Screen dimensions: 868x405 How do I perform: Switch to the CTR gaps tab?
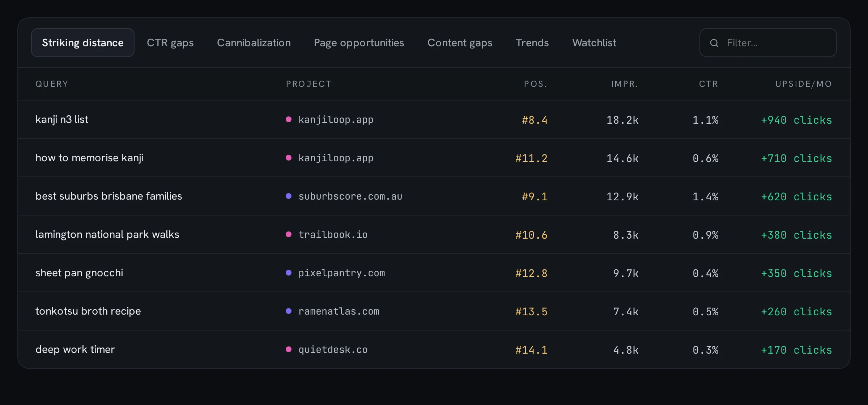pyautogui.click(x=170, y=43)
